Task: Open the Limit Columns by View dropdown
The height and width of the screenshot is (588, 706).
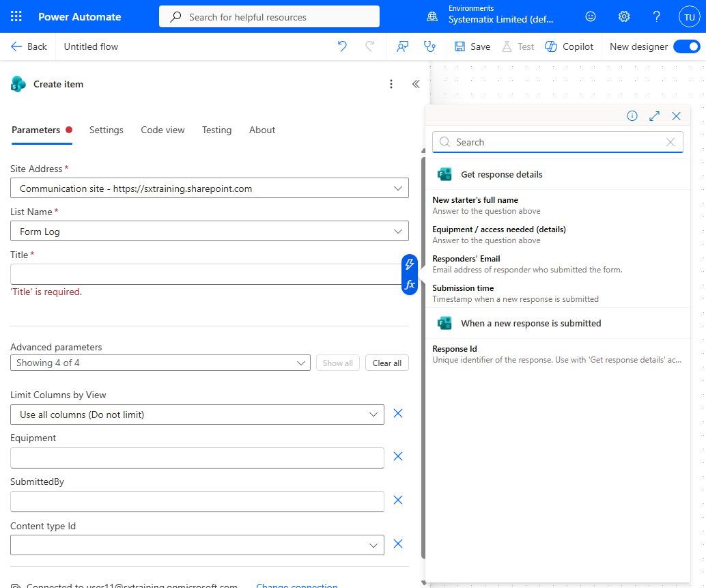Action: [197, 415]
